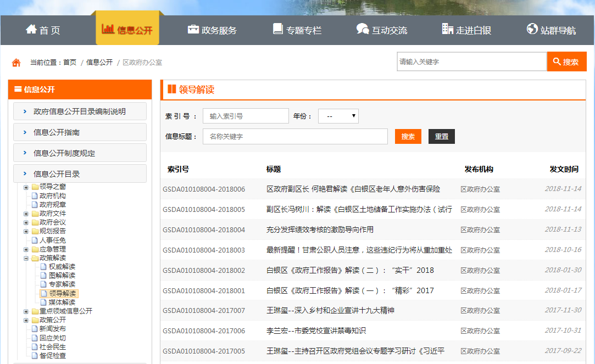Select 社会民生 in the tree
The height and width of the screenshot is (364, 595).
pyautogui.click(x=53, y=347)
